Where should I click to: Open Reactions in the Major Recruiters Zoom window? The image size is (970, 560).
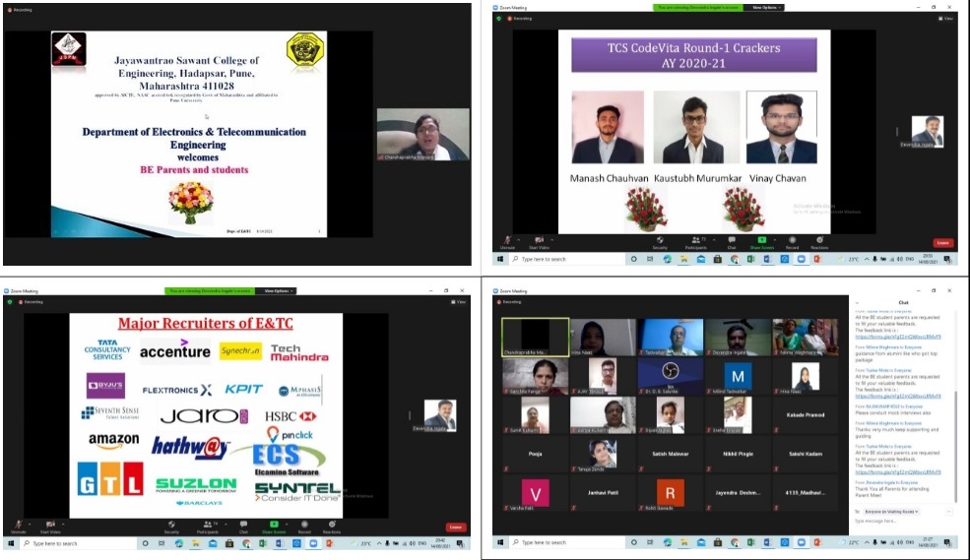332,526
